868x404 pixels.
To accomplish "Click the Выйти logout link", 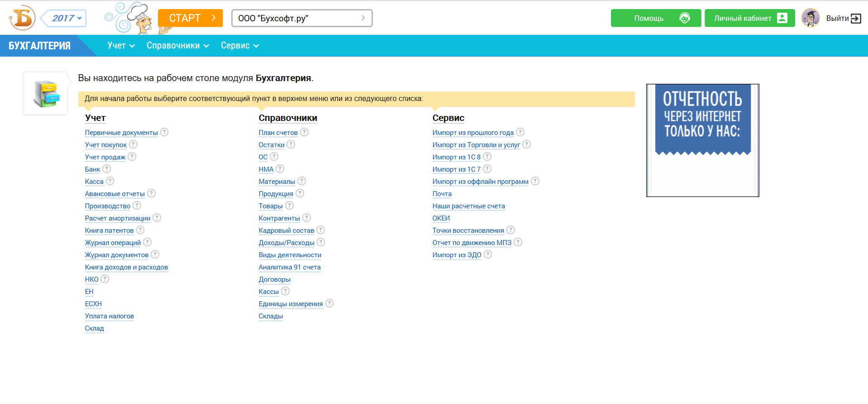I will [x=843, y=18].
